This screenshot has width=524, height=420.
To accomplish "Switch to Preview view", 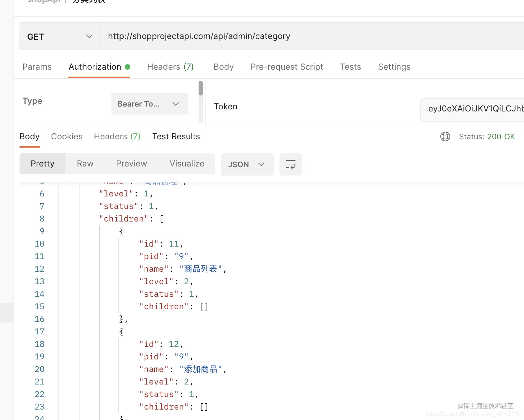I will click(x=132, y=164).
